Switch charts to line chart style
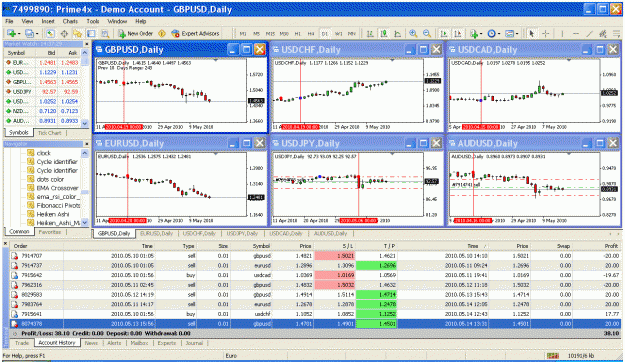The image size is (625, 362). (397, 34)
